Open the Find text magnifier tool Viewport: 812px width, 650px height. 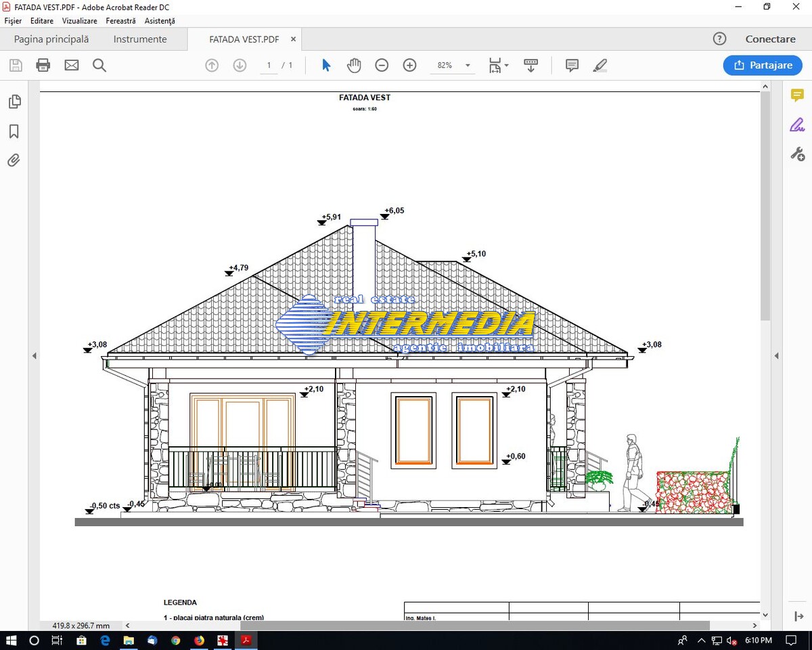point(99,65)
